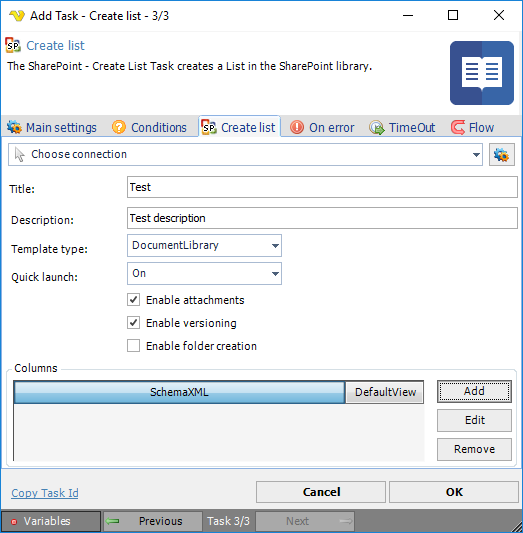This screenshot has width=523, height=533.
Task: Click the orange question mark Conditions icon
Action: (x=119, y=127)
